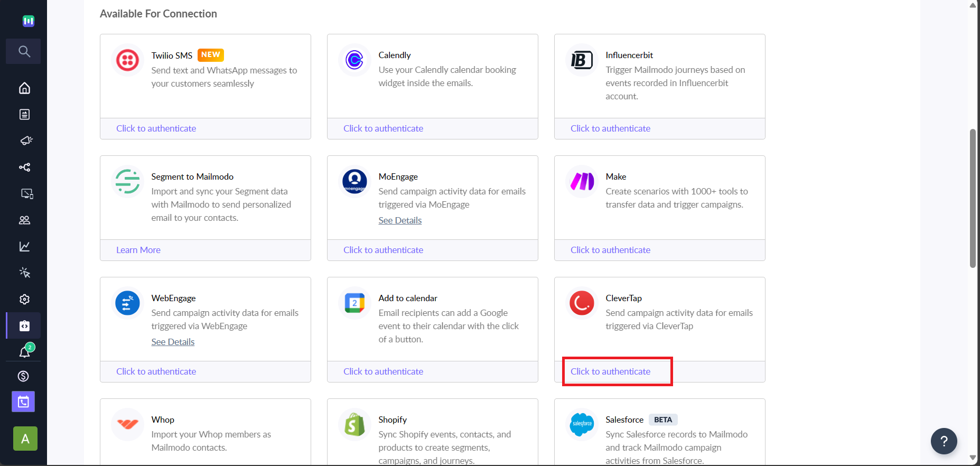Viewport: 980px width, 466px height.
Task: Open Journeys with the flow nodes icon
Action: tap(25, 167)
